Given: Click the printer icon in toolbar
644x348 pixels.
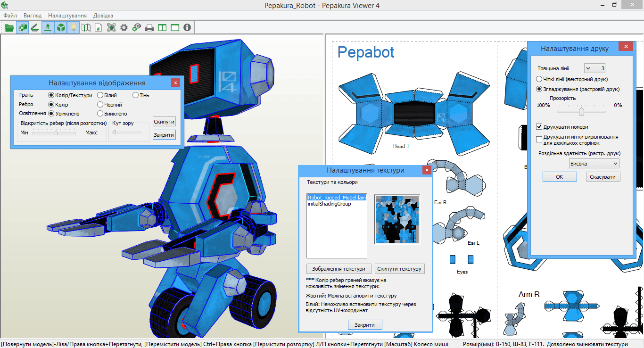Looking at the screenshot, I should pos(149,27).
